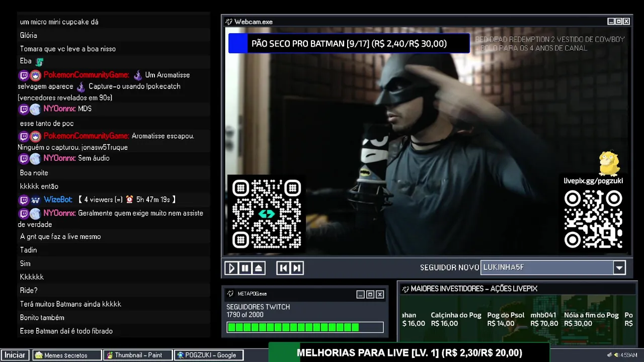Viewport: 644px width, 362px height.
Task: Click the hardware device tray icon
Action: [609, 355]
